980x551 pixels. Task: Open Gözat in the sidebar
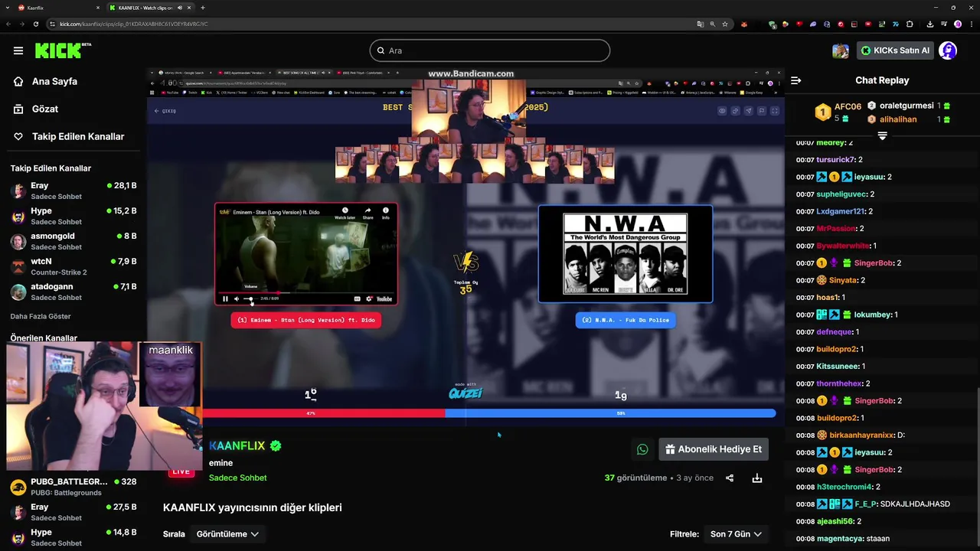click(x=36, y=109)
